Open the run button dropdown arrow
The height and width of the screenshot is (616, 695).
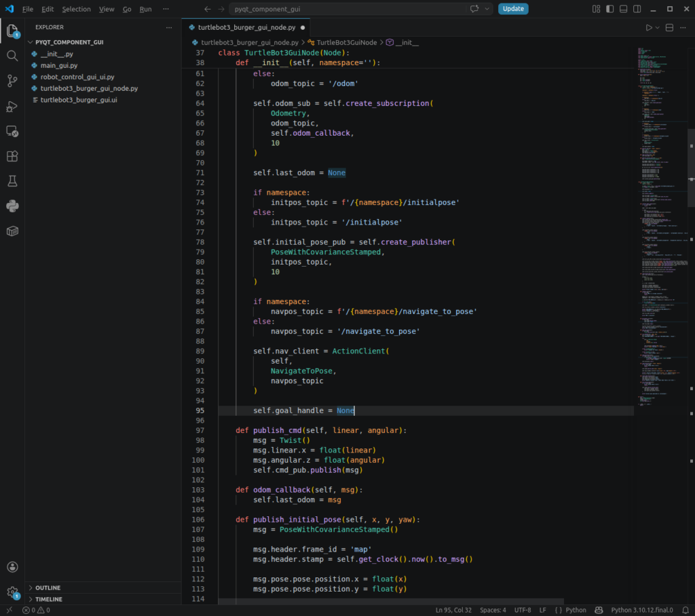coord(657,28)
